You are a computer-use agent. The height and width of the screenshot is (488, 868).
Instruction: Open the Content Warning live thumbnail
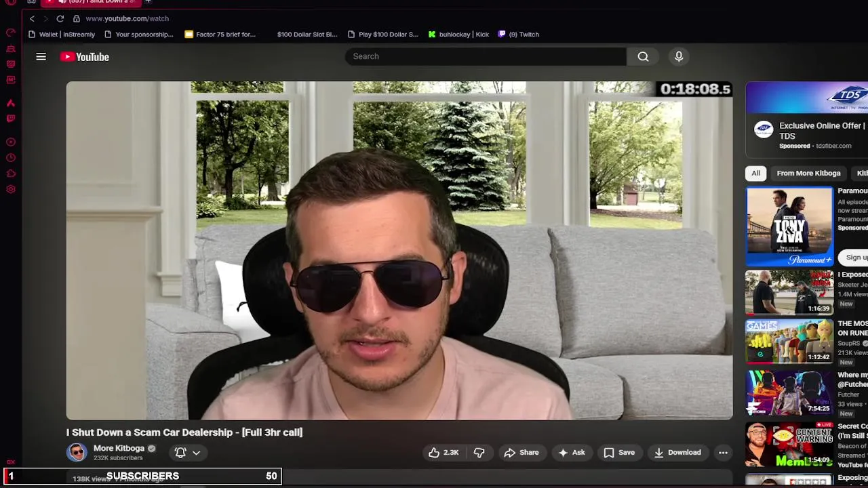789,445
